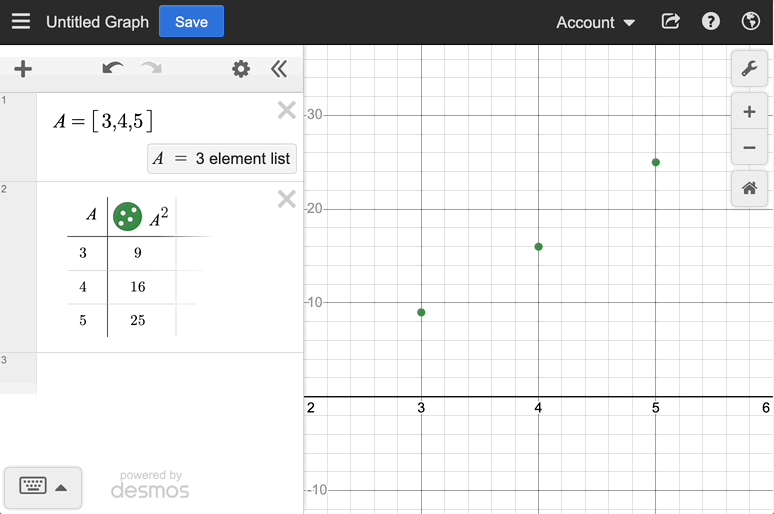
Task: Zoom in on the graph
Action: [x=749, y=112]
